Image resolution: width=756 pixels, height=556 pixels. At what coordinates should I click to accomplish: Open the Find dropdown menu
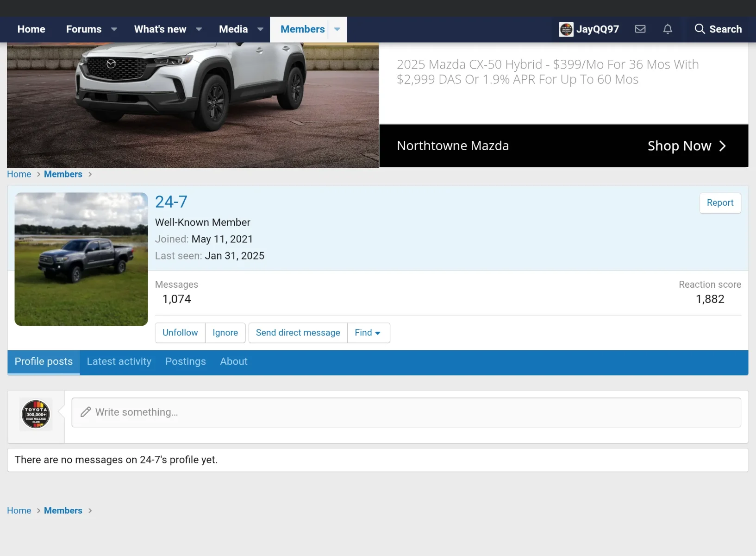click(369, 333)
